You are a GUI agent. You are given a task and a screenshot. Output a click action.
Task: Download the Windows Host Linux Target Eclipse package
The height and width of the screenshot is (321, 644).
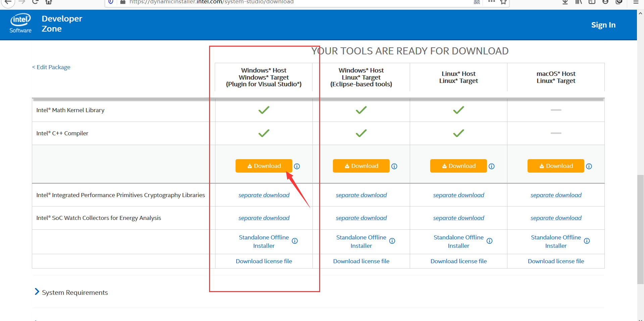(x=361, y=166)
